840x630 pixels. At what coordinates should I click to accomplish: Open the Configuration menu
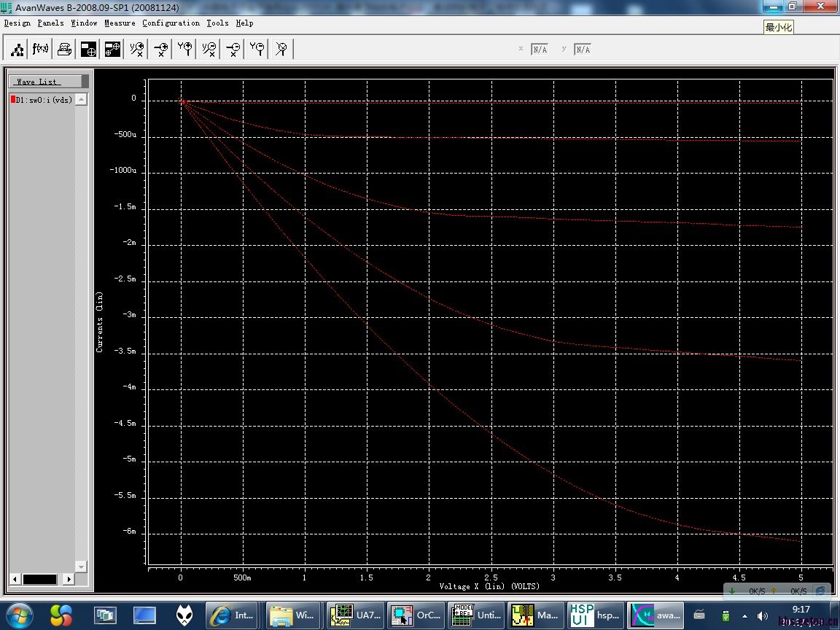coord(171,23)
